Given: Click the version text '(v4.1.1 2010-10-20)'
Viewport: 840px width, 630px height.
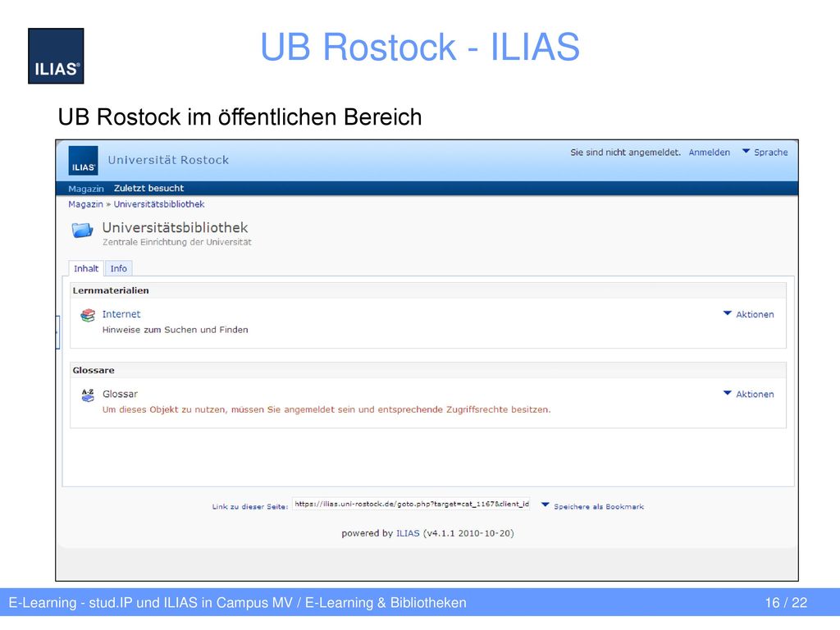Looking at the screenshot, I should point(468,533).
